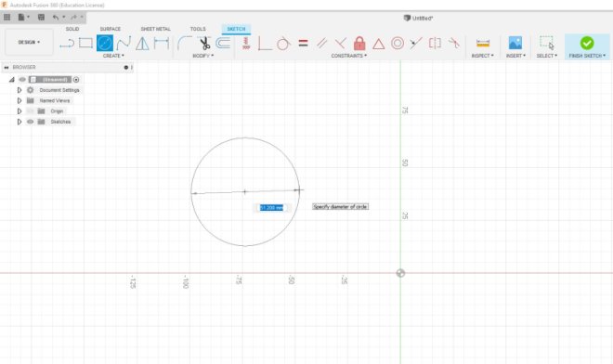Open the data panel grid icon
The width and height of the screenshot is (613, 364).
pyautogui.click(x=7, y=18)
